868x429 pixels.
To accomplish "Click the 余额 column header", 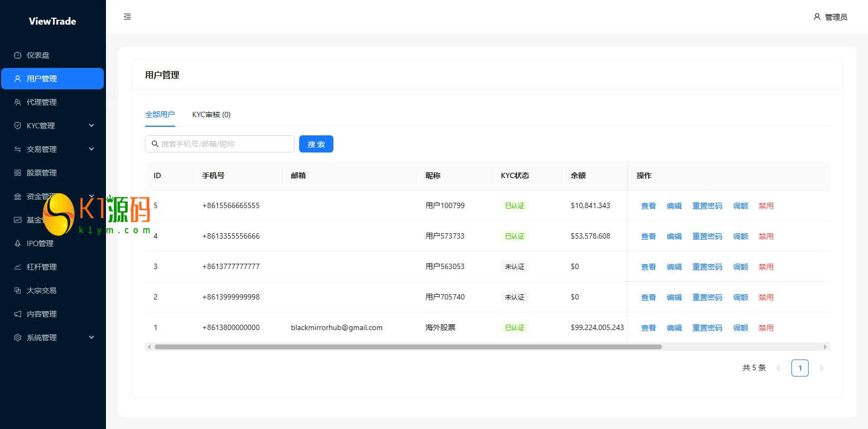I will pyautogui.click(x=578, y=175).
